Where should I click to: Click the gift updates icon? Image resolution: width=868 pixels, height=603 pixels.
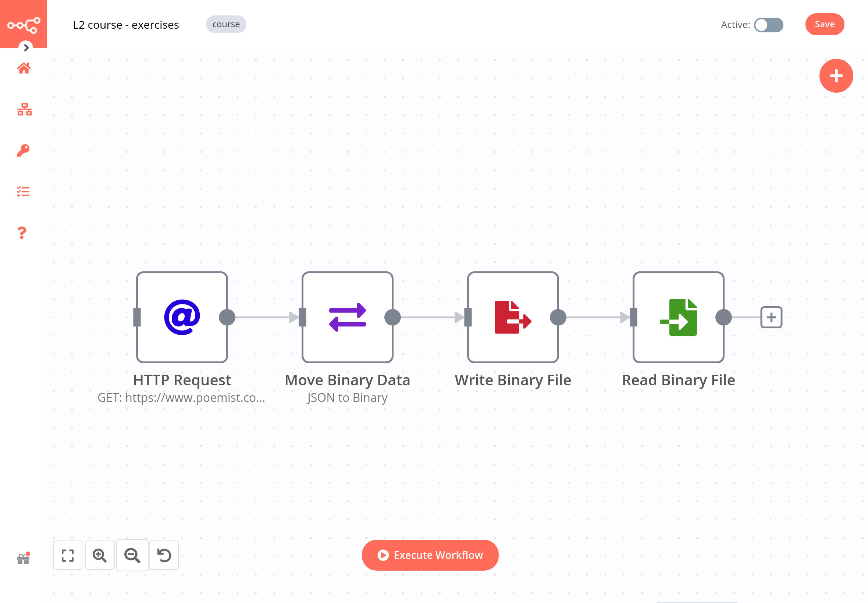tap(24, 559)
